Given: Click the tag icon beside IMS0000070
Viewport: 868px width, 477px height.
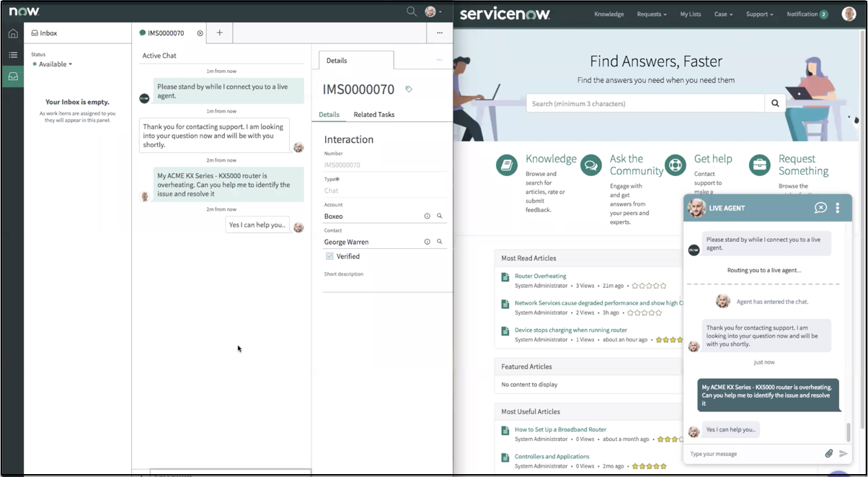Looking at the screenshot, I should 409,89.
